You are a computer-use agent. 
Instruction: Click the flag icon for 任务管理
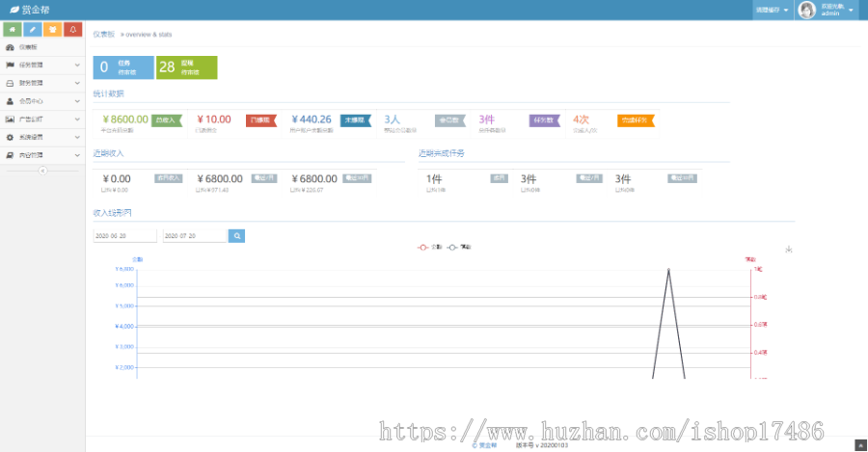[x=10, y=65]
